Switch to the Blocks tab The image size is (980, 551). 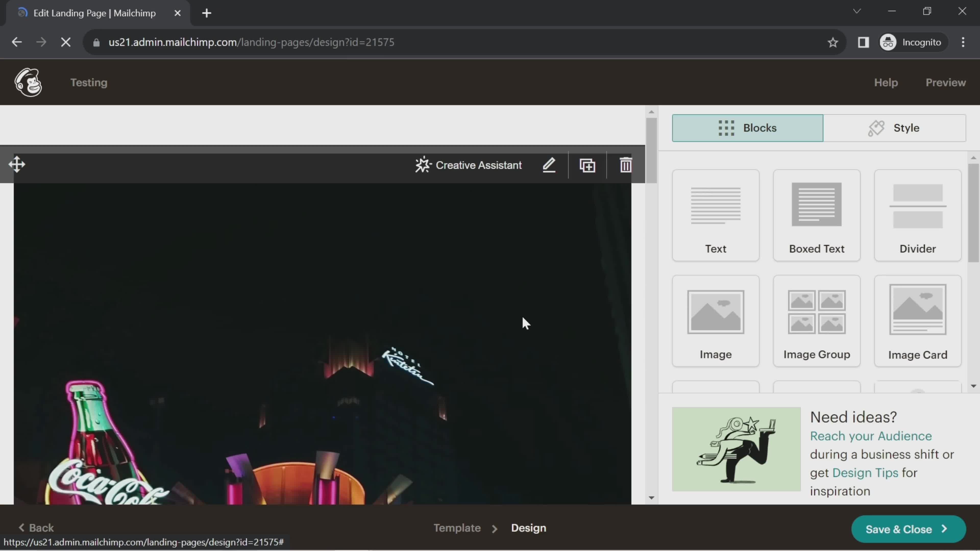click(748, 128)
